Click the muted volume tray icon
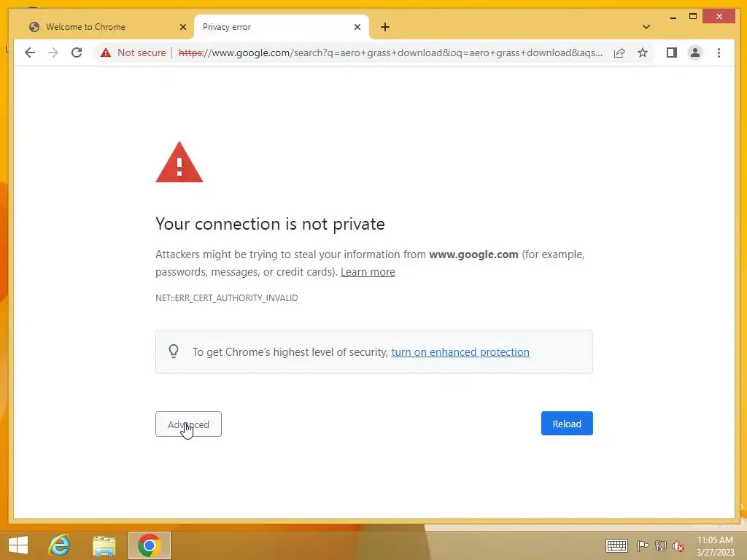This screenshot has width=747, height=560. (678, 545)
